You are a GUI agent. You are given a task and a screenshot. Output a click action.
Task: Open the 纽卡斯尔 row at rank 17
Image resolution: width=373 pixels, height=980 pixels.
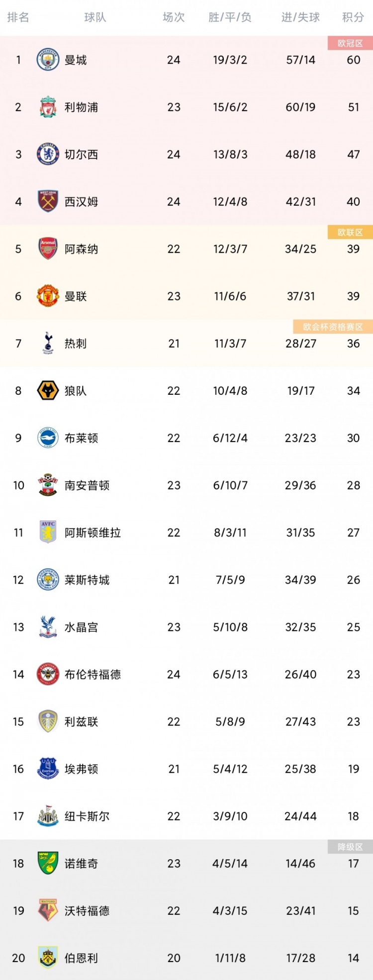coord(186,816)
